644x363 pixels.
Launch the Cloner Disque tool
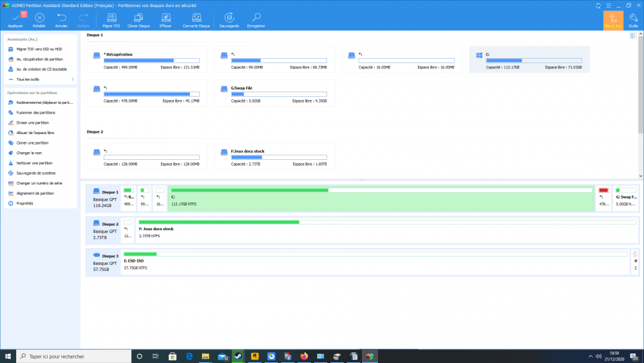(x=138, y=18)
